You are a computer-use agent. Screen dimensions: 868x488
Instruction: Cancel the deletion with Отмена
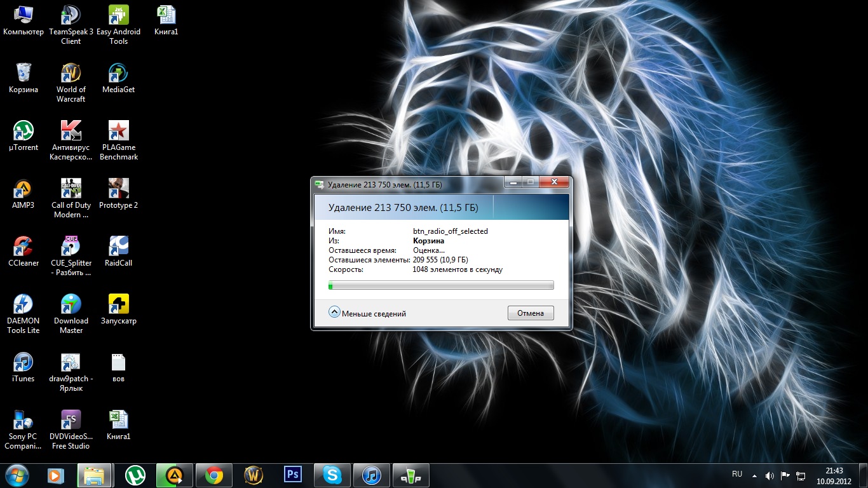[531, 313]
